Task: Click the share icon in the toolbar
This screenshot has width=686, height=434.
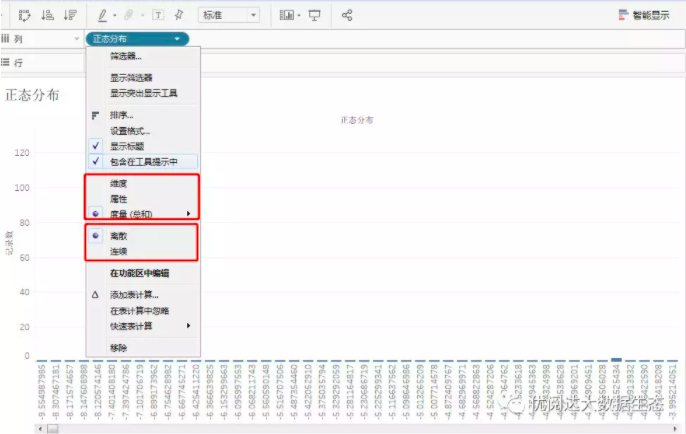Action: click(x=347, y=15)
